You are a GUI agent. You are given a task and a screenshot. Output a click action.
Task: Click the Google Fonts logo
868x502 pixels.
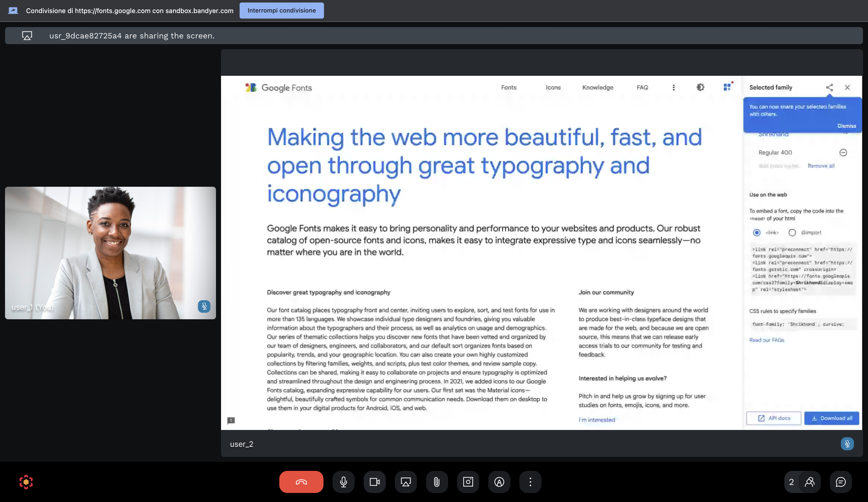(x=278, y=87)
